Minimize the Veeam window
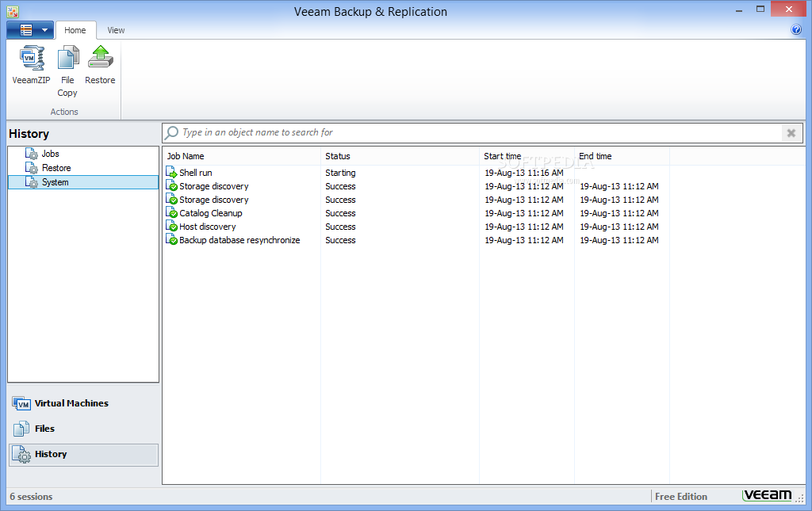This screenshot has width=812, height=511. coord(739,10)
